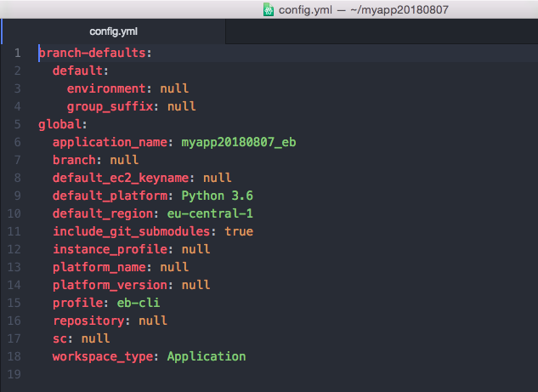
Task: Click the value 'eu-central-1'
Action: click(210, 213)
